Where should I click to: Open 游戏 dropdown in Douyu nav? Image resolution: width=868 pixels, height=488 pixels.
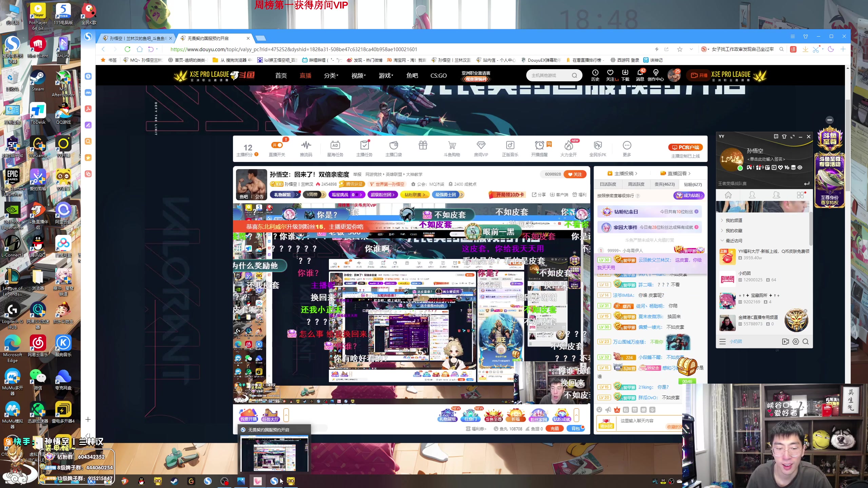(386, 76)
